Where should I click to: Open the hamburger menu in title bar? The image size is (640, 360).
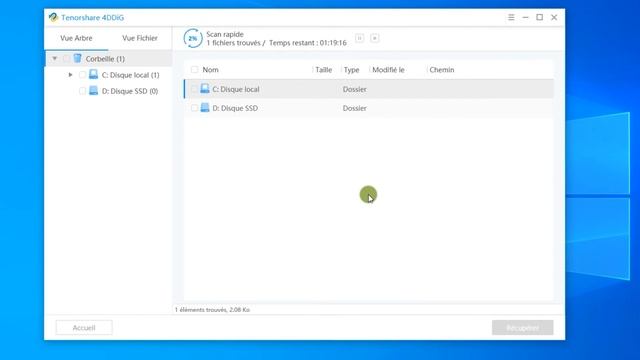click(511, 17)
